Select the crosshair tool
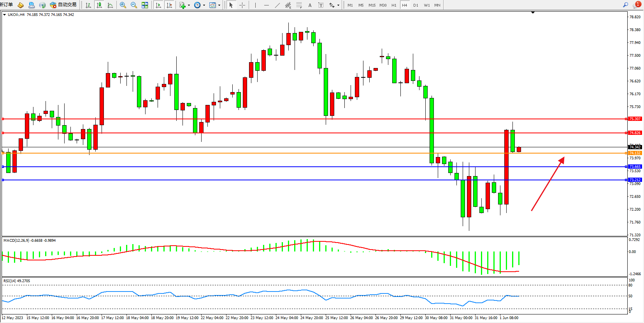 [x=242, y=5]
